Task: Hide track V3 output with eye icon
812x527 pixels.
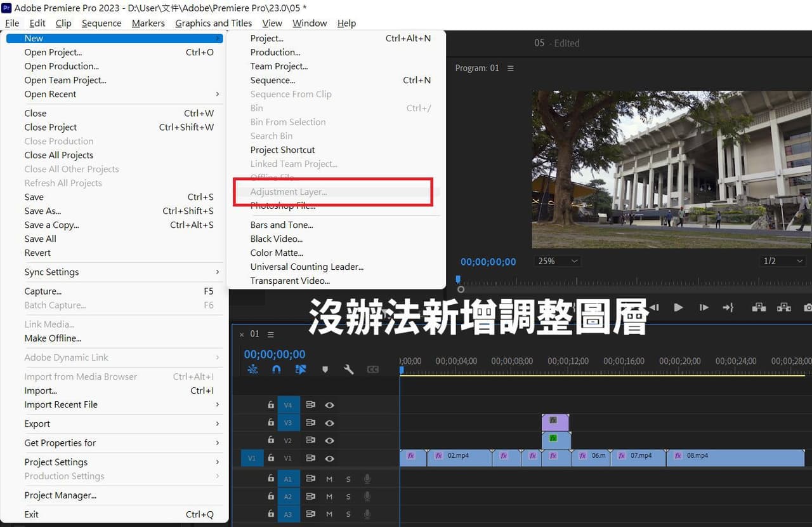Action: tap(330, 422)
